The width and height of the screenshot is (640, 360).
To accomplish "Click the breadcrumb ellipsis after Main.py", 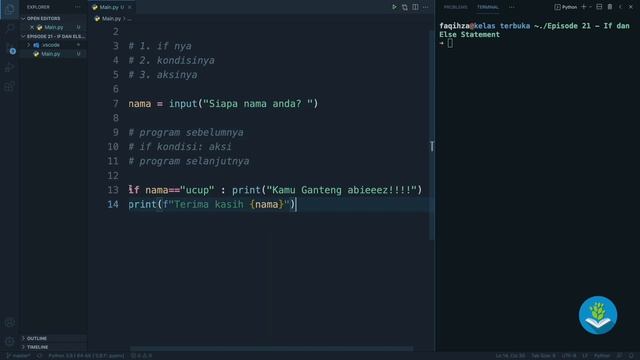I will (x=130, y=18).
